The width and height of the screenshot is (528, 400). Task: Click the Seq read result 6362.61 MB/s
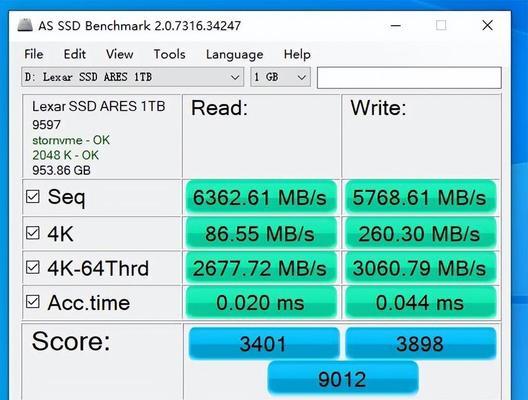(x=261, y=197)
